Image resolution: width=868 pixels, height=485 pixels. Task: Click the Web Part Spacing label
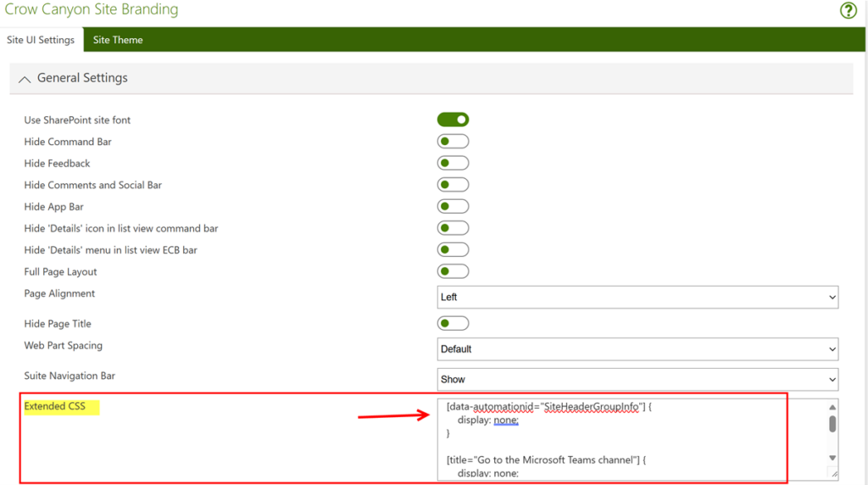click(63, 345)
